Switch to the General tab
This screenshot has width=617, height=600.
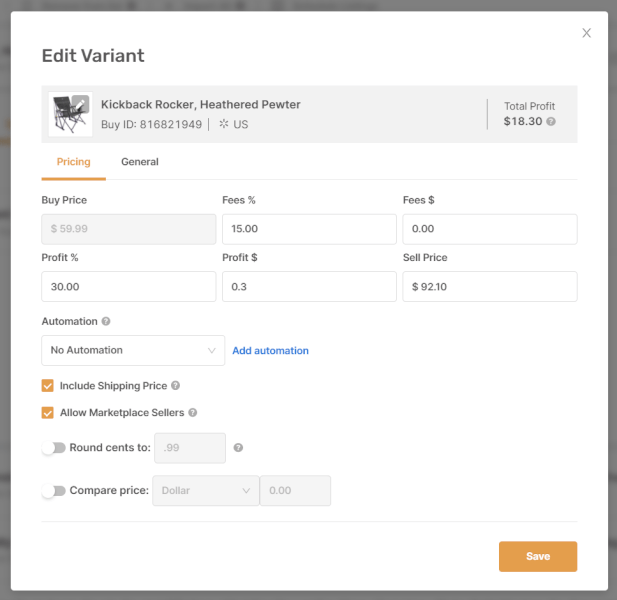[140, 162]
